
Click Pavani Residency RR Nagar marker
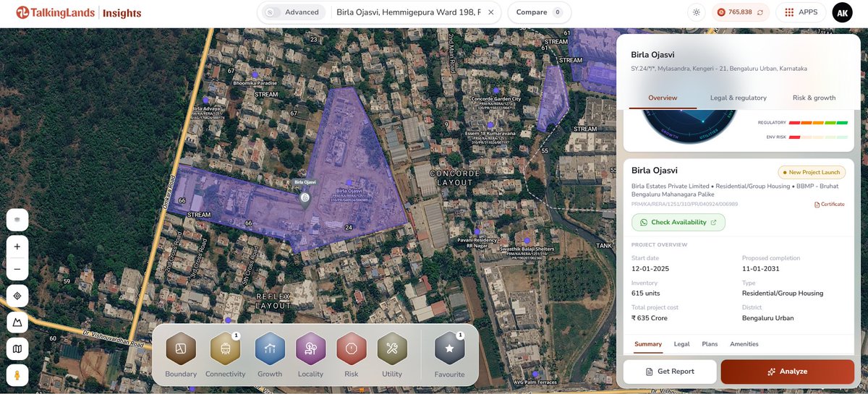477,232
